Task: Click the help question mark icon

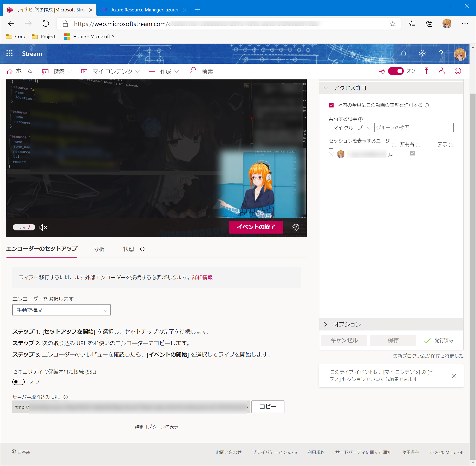Action: [x=441, y=53]
